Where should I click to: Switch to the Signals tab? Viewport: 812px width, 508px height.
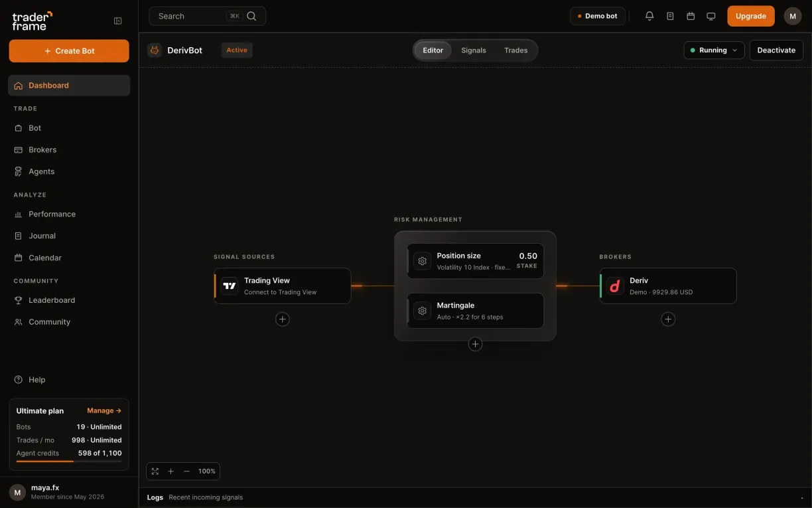pos(474,50)
